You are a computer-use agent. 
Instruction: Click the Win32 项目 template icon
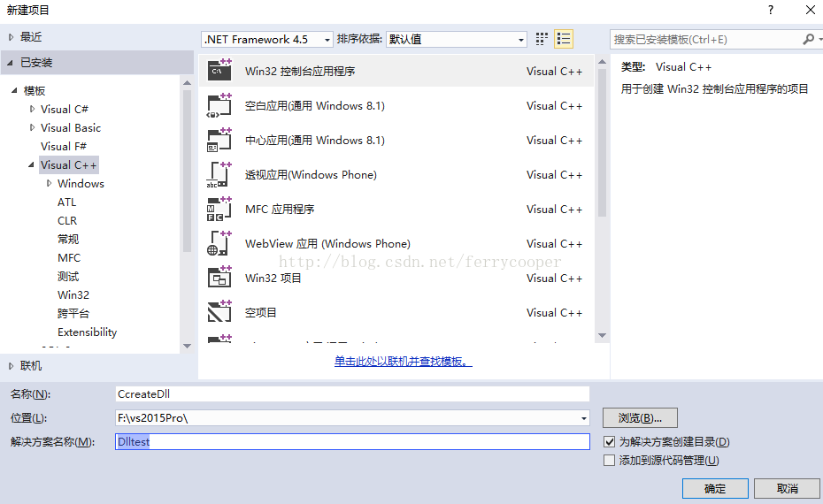point(219,278)
